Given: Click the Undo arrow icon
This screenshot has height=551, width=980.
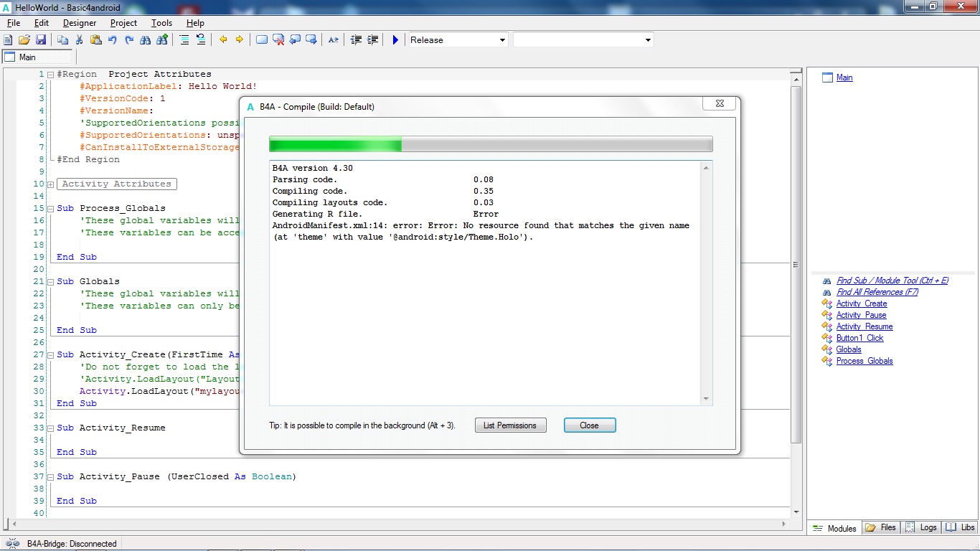Looking at the screenshot, I should pos(113,40).
